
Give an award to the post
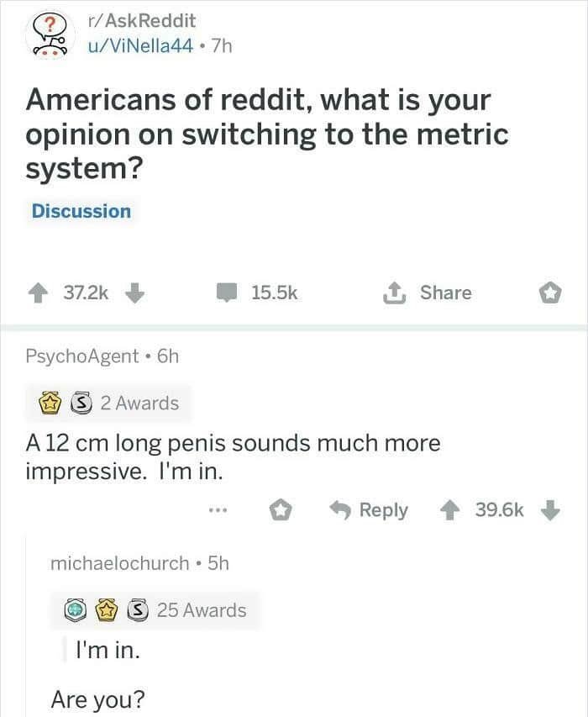pos(550,293)
